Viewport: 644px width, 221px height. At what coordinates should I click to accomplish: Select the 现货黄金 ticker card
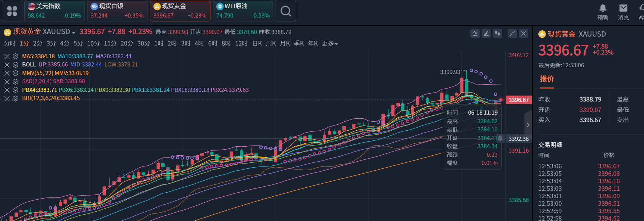tap(180, 11)
